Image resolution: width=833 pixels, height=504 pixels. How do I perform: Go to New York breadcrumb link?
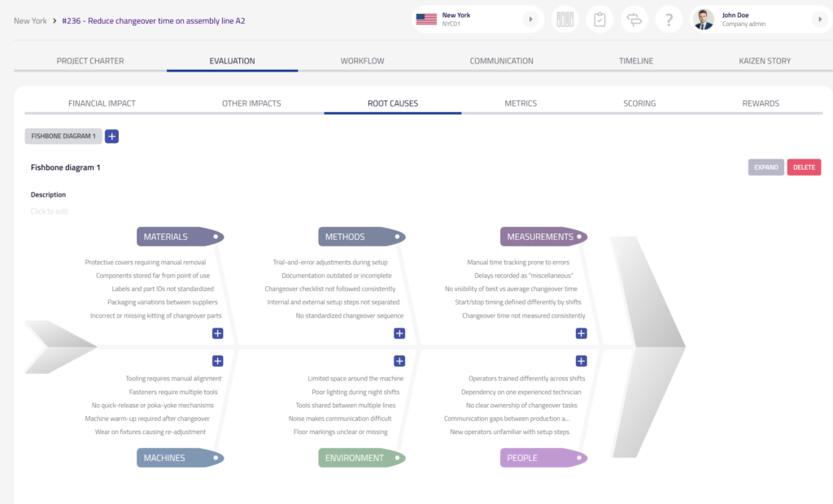[x=30, y=21]
